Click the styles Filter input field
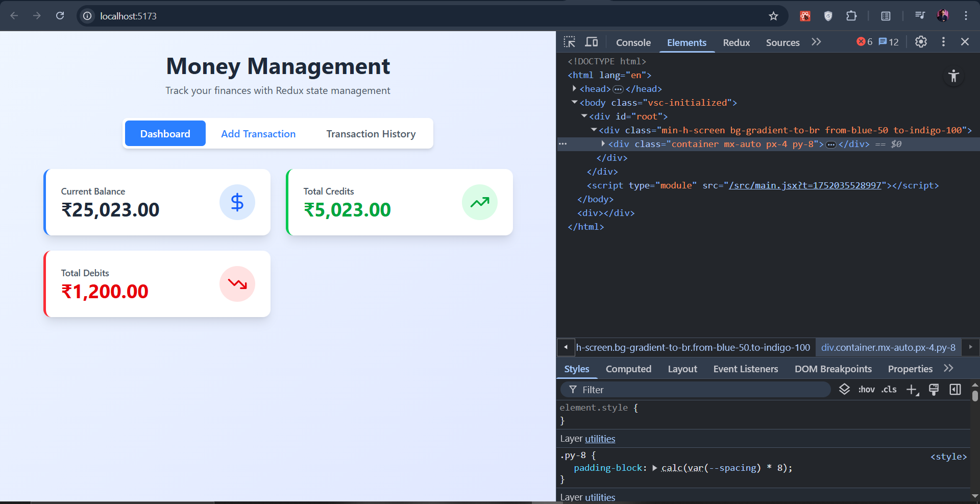This screenshot has width=980, height=504. [699, 390]
